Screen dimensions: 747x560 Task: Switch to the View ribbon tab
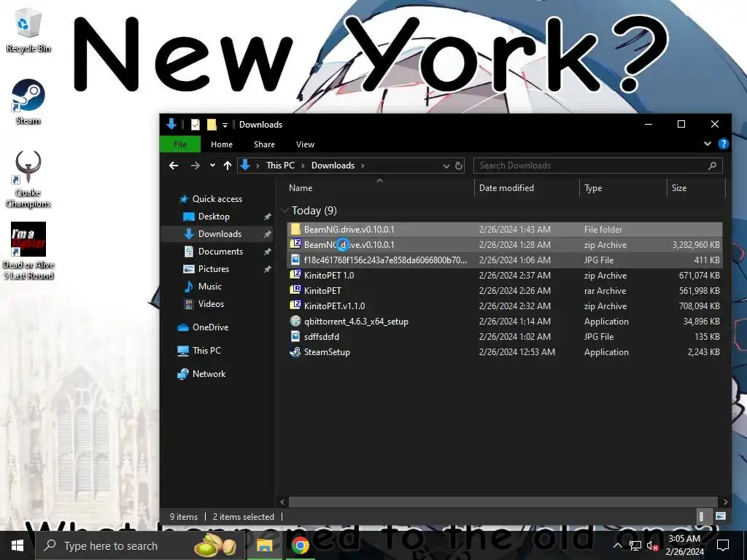pyautogui.click(x=305, y=144)
